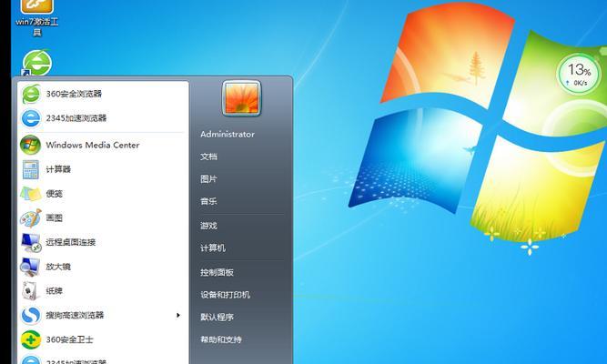Click the 远程桌面连接 text label
This screenshot has width=607, height=364.
(x=70, y=242)
